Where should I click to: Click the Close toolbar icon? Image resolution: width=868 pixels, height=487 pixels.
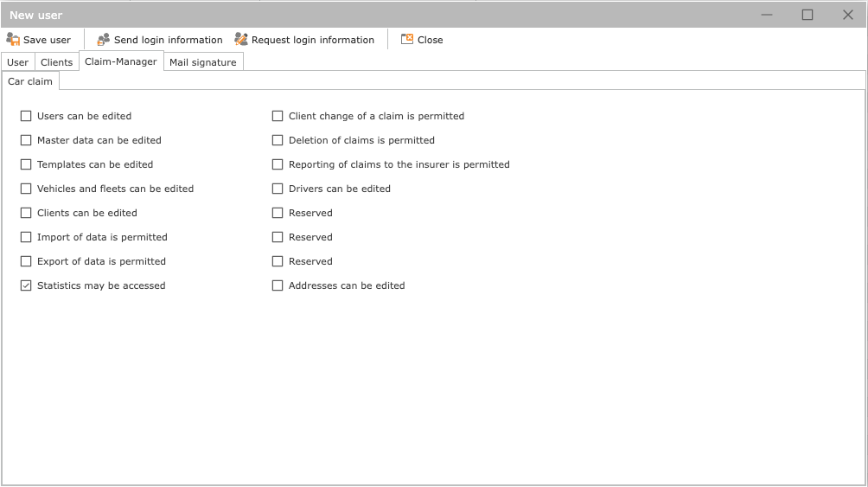pyautogui.click(x=407, y=40)
